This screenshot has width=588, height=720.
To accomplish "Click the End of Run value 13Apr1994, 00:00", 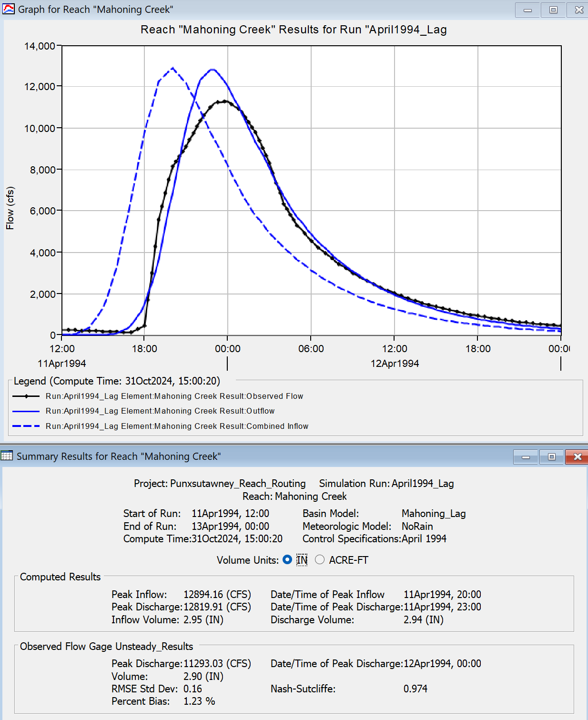I will click(x=230, y=526).
